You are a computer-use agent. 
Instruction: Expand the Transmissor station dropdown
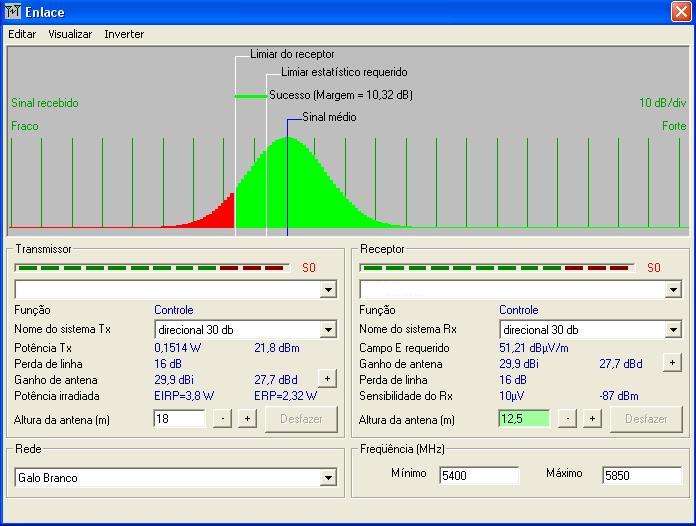[x=328, y=290]
